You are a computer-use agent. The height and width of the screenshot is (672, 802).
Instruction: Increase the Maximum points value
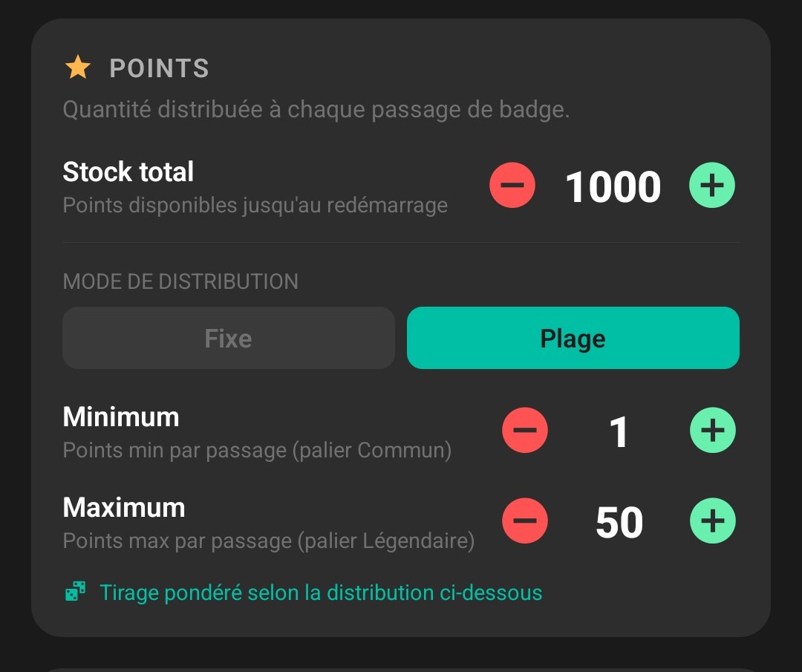712,521
